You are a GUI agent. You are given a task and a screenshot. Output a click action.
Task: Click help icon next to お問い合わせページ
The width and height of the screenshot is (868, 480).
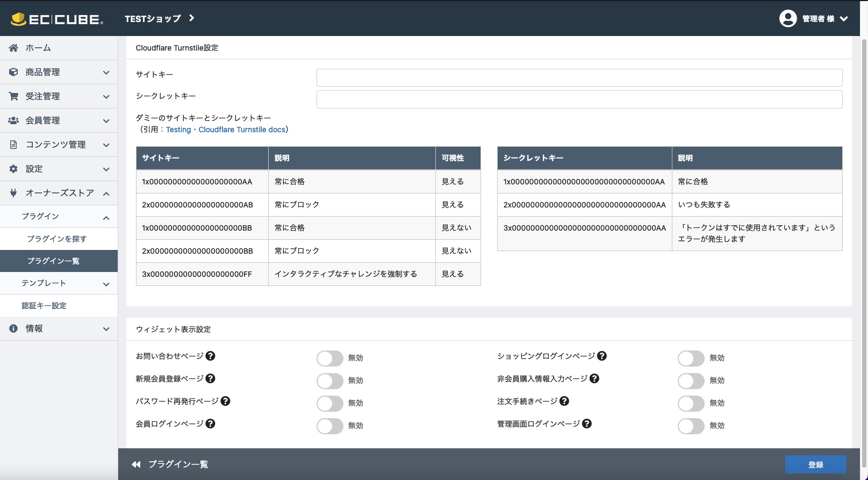pos(211,356)
